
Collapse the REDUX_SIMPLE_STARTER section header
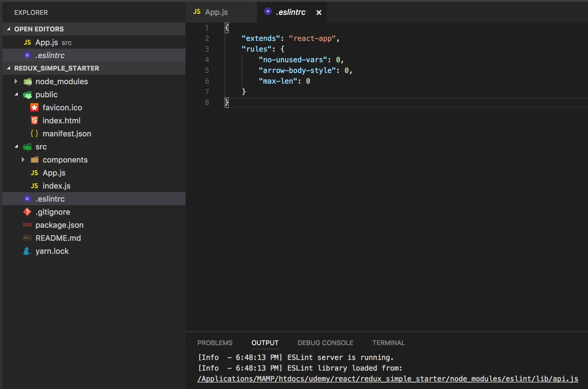coord(9,68)
